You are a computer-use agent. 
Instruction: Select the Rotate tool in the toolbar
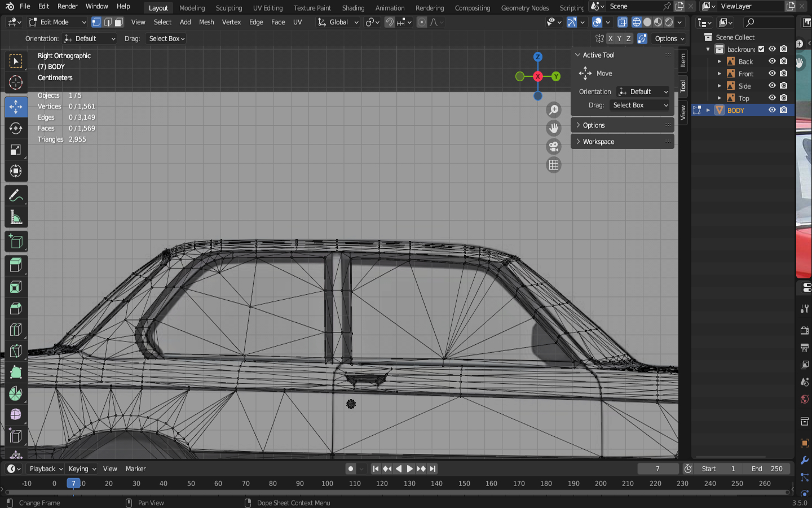tap(16, 128)
